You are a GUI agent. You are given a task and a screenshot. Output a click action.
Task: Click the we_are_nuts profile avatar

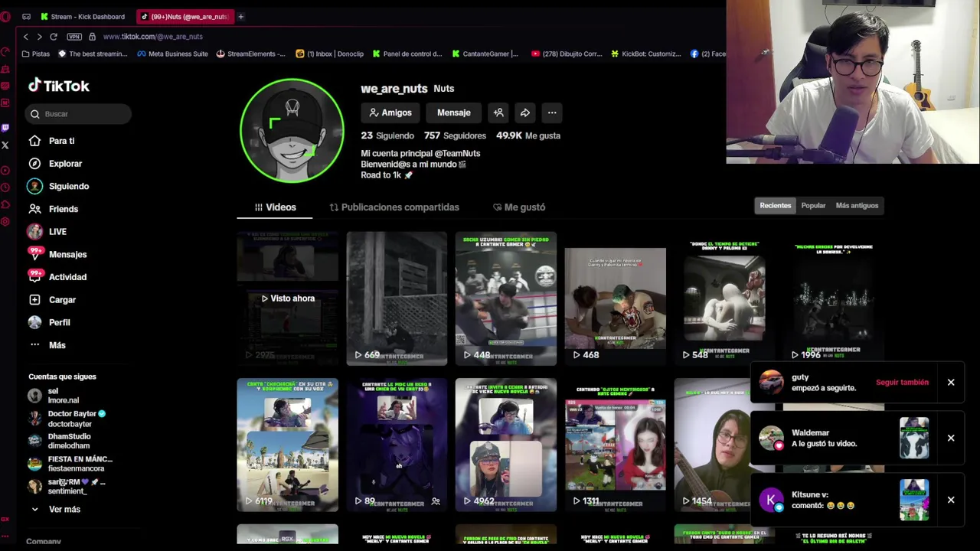coord(292,131)
